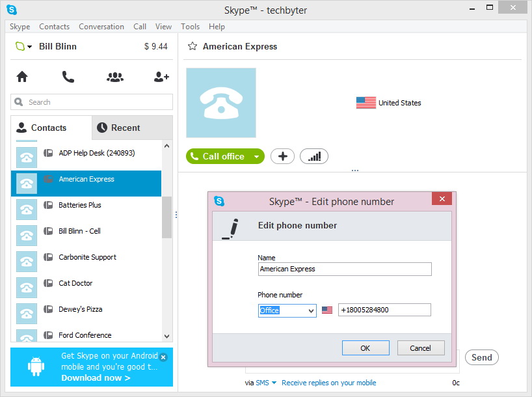Click the Batteries Plus avatar icon
The height and width of the screenshot is (397, 532).
27,210
